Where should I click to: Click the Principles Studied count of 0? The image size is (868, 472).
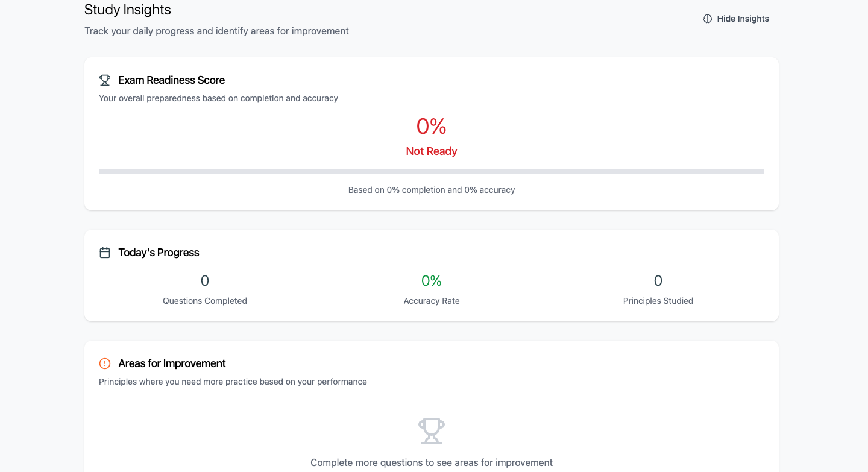(658, 281)
